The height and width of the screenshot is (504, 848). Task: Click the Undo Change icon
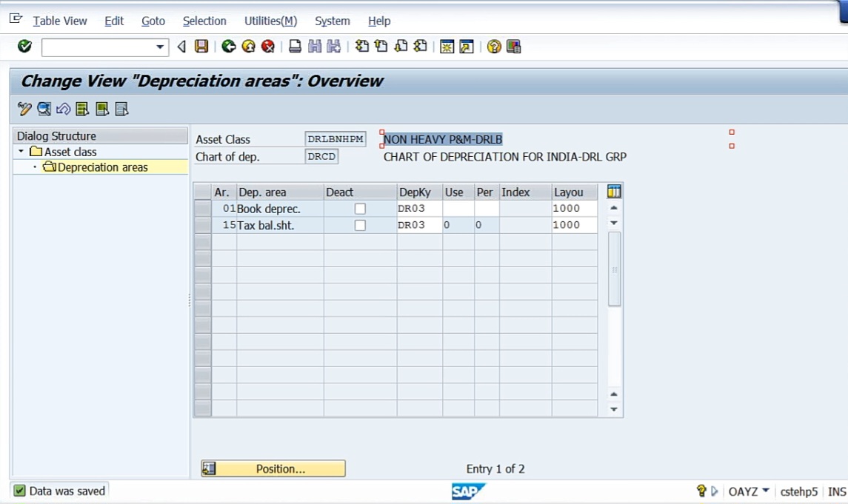(63, 109)
